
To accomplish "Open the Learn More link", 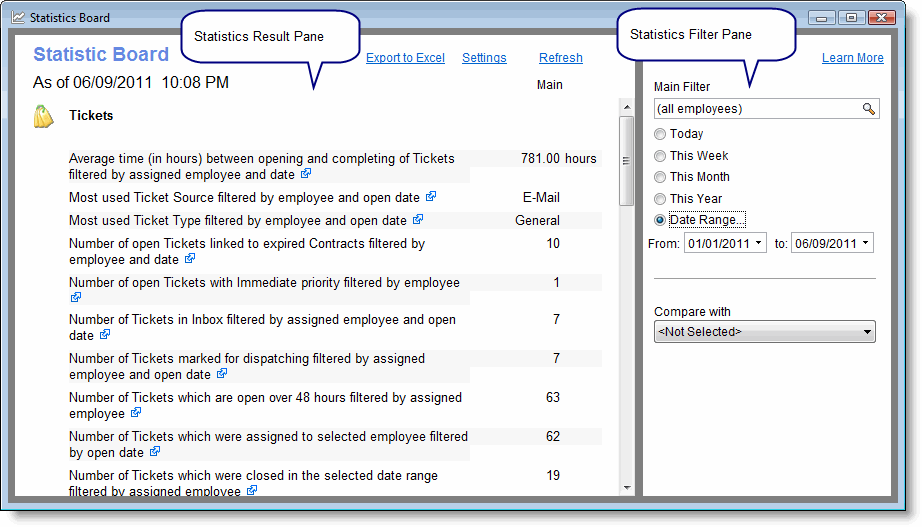I will [x=852, y=58].
